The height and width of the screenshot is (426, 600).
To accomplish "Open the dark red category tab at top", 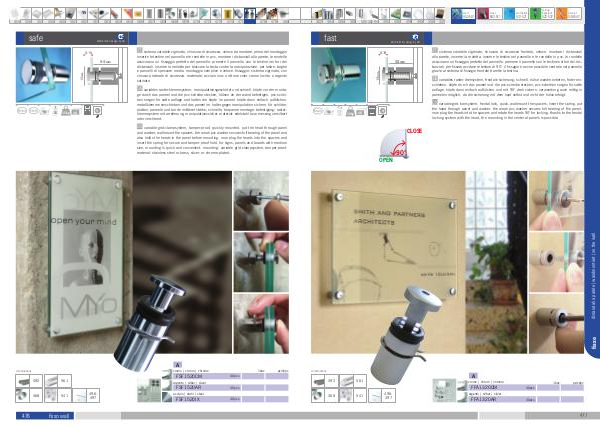I will 489,14.
